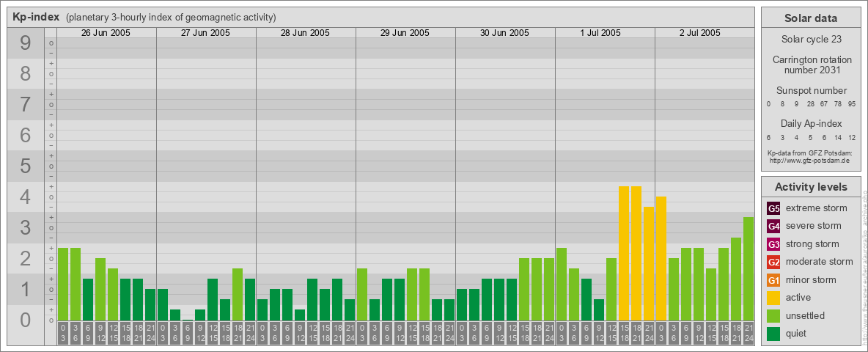Click the Kp-index chart title
This screenshot has width=868, height=352.
[x=36, y=17]
